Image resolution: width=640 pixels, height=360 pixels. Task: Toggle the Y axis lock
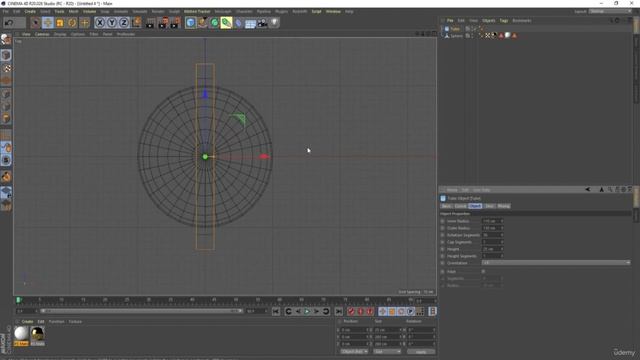[x=112, y=22]
